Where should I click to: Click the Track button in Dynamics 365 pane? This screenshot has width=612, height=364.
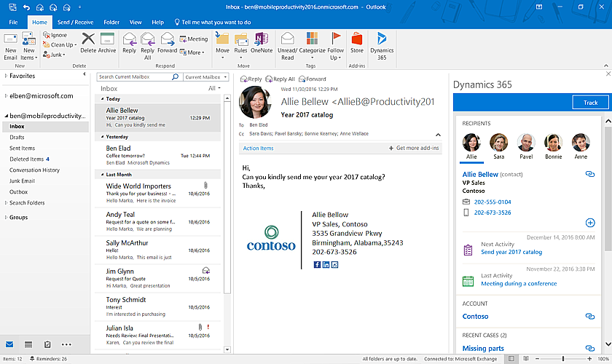point(591,103)
